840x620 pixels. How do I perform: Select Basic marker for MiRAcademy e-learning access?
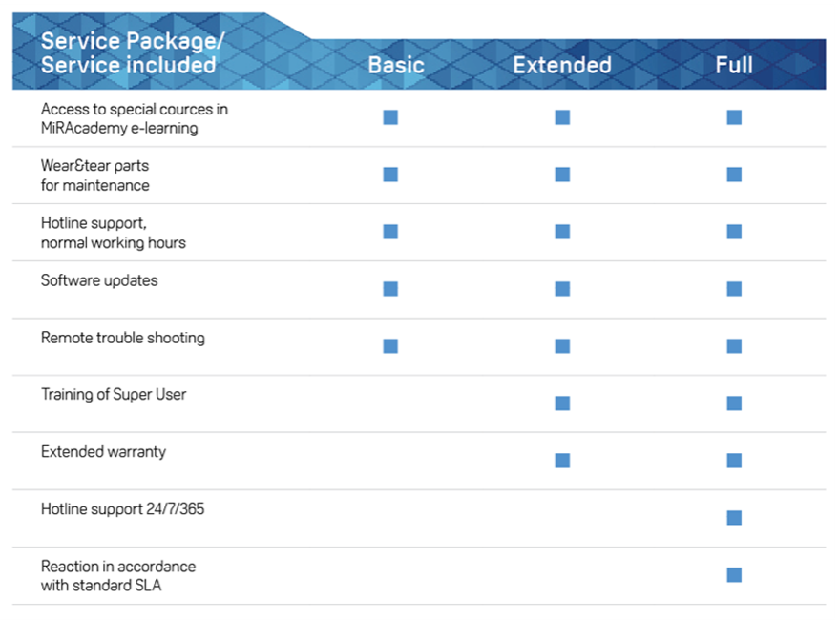tap(390, 117)
